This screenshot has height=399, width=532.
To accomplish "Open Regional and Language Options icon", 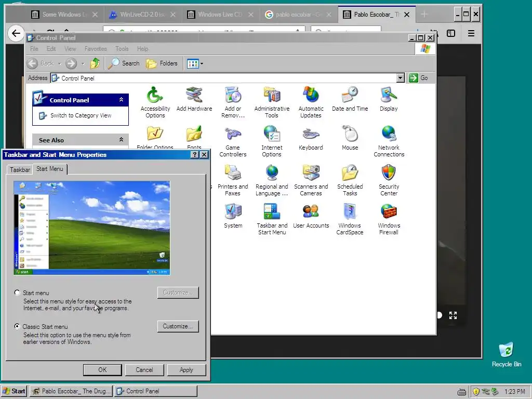I will [272, 180].
